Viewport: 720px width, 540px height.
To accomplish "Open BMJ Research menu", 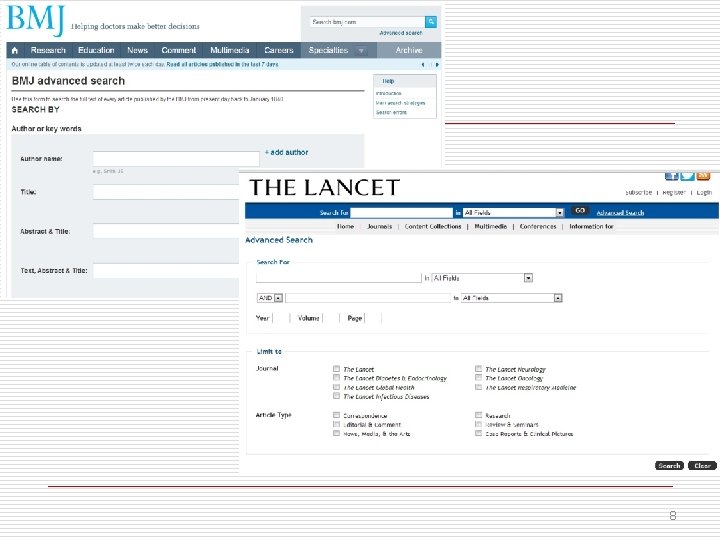I will click(x=48, y=51).
